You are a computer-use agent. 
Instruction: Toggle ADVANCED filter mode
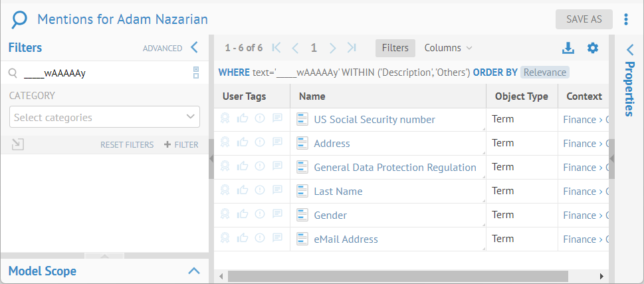pos(162,48)
